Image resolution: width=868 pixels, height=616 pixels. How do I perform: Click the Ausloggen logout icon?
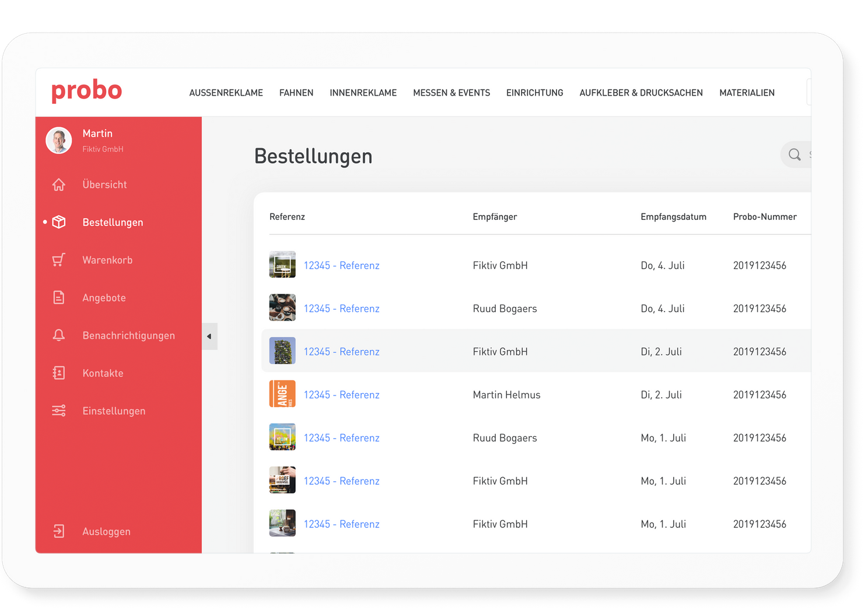point(59,531)
